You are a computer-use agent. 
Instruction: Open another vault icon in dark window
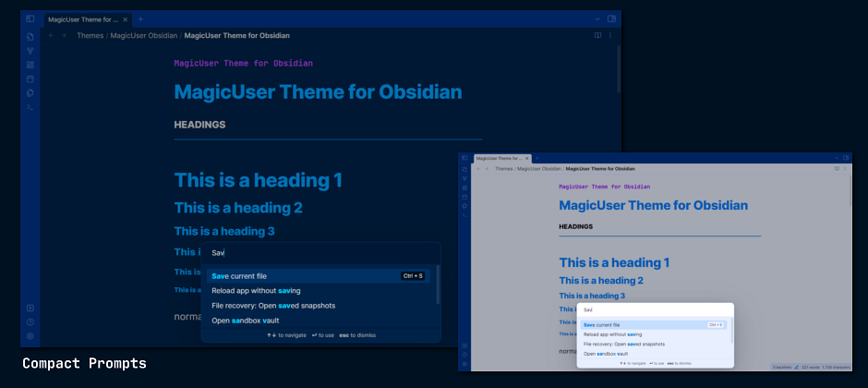tap(30, 308)
